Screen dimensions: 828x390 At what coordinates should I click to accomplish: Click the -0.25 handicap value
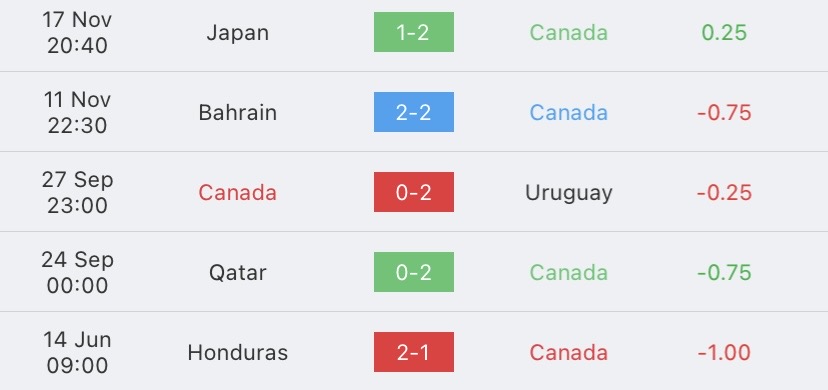(x=724, y=193)
